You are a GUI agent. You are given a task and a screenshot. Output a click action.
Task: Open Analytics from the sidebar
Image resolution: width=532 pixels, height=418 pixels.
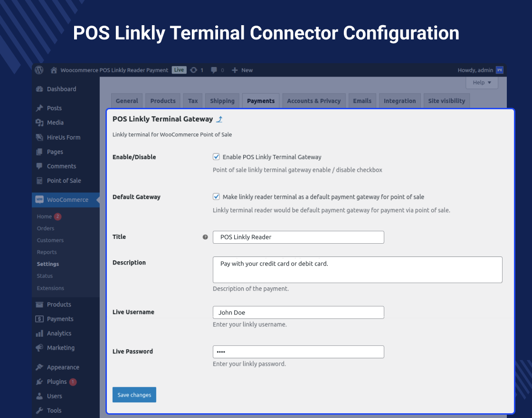[x=39, y=333]
